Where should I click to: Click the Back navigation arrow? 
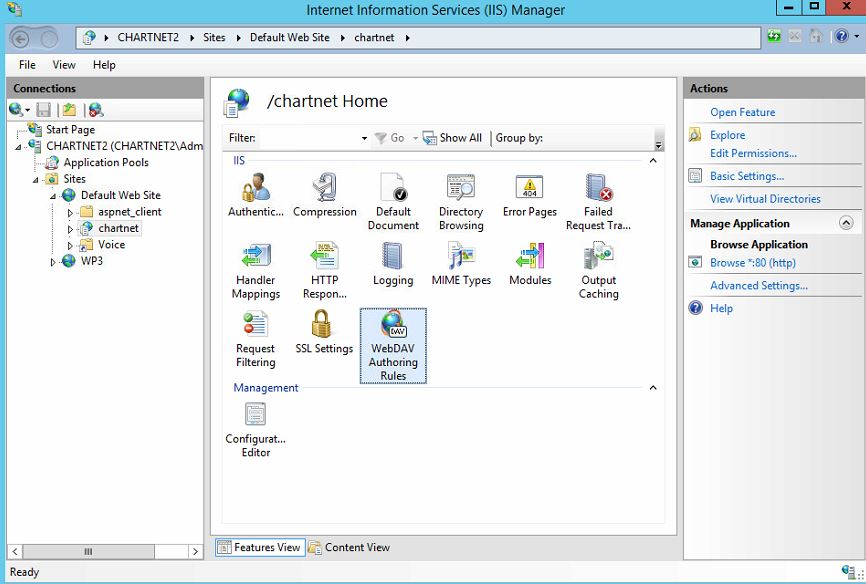pyautogui.click(x=20, y=38)
